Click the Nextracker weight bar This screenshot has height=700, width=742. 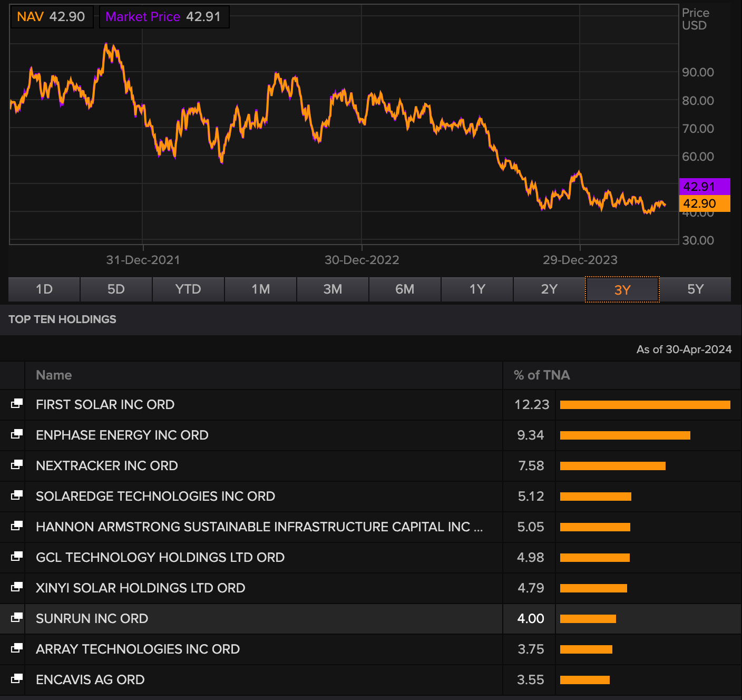(613, 466)
